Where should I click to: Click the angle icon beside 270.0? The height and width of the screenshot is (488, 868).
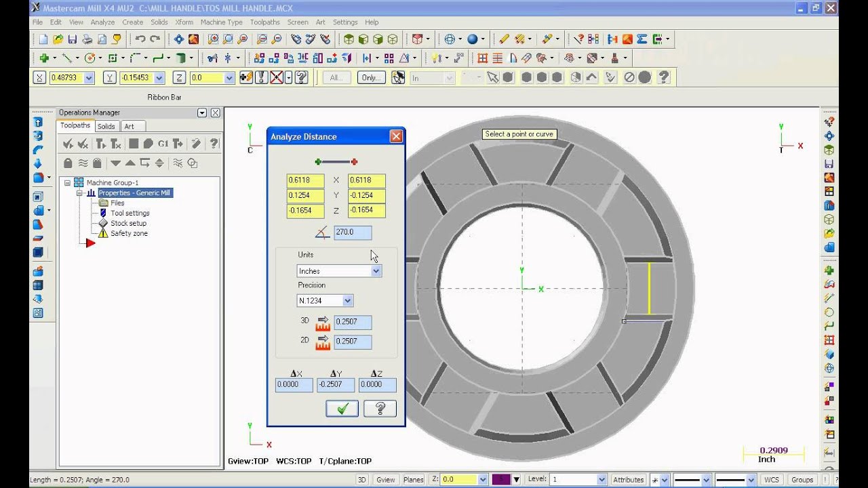323,233
